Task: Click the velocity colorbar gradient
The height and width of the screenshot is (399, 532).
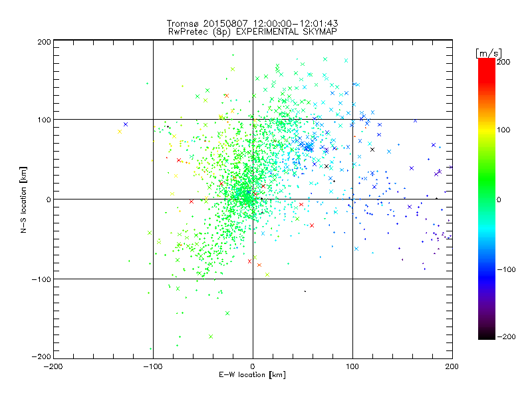Action: 487,199
